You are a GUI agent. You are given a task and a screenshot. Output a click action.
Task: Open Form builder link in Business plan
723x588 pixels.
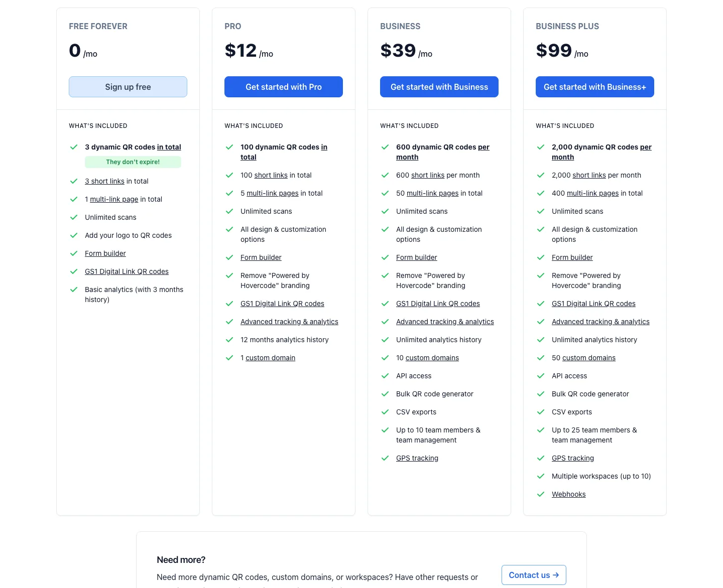click(x=417, y=257)
